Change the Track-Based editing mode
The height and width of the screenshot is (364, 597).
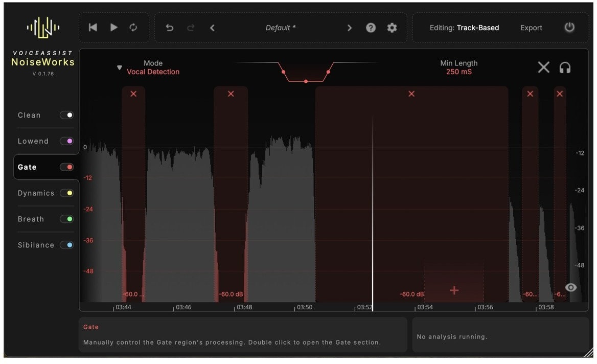[477, 28]
